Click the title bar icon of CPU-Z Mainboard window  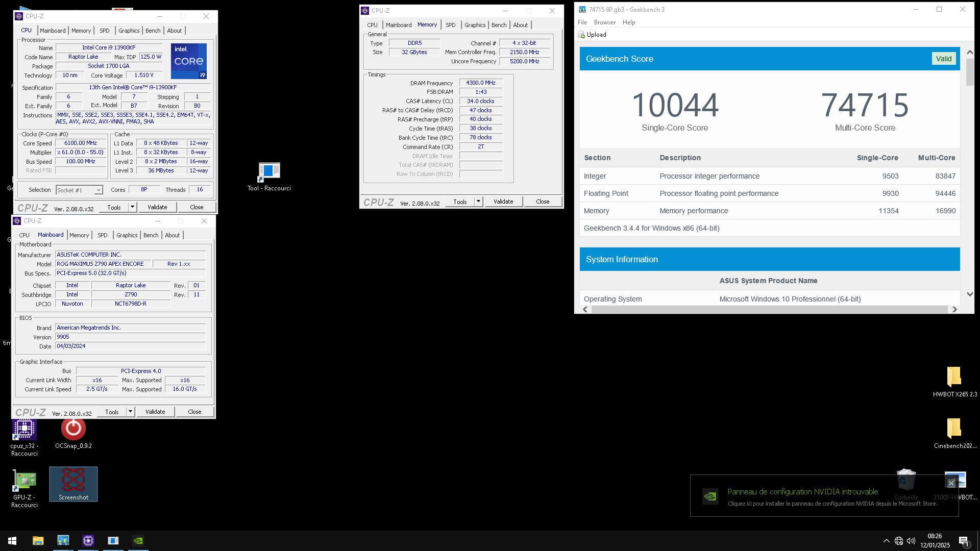pyautogui.click(x=17, y=221)
